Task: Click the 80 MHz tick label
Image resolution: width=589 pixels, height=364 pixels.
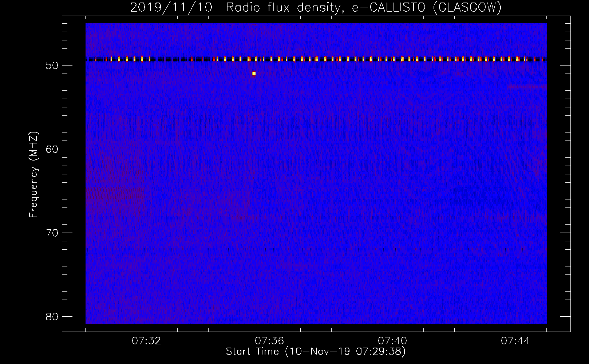Action: 52,317
